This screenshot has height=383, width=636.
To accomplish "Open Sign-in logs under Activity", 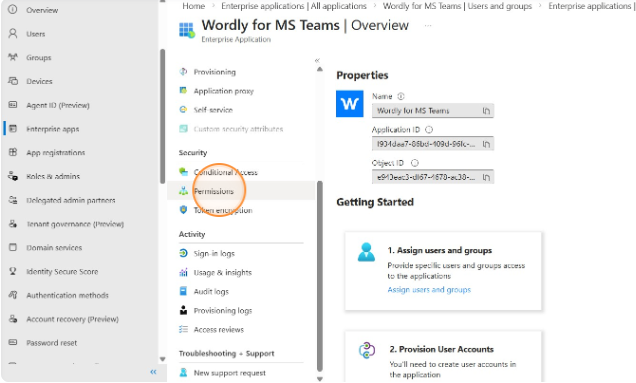I will point(214,254).
